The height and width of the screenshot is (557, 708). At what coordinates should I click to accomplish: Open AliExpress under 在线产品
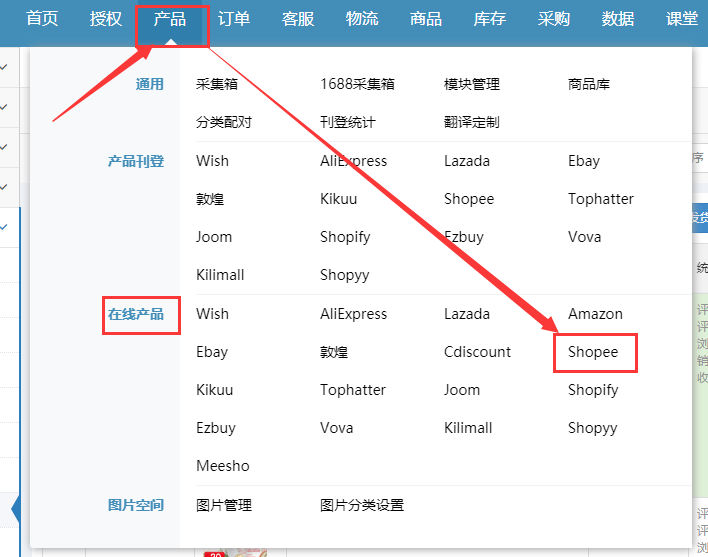tap(354, 314)
